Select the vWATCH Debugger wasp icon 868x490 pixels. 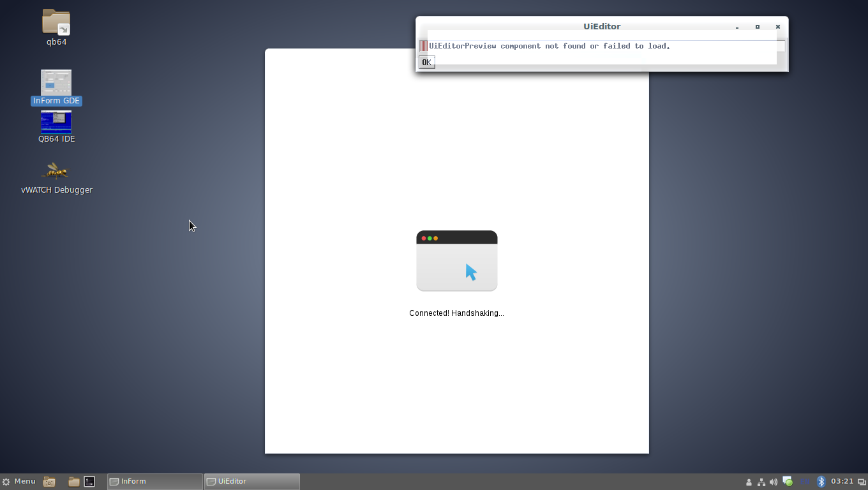coord(56,171)
